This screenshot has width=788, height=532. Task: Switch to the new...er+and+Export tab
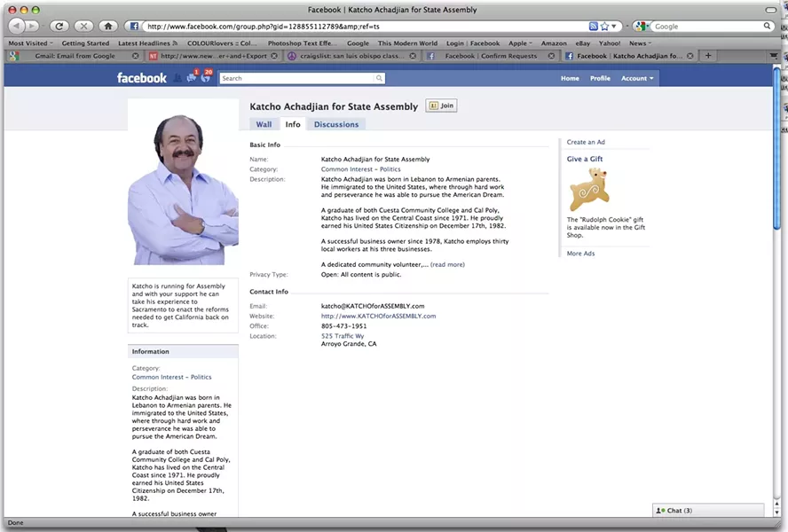pyautogui.click(x=214, y=56)
